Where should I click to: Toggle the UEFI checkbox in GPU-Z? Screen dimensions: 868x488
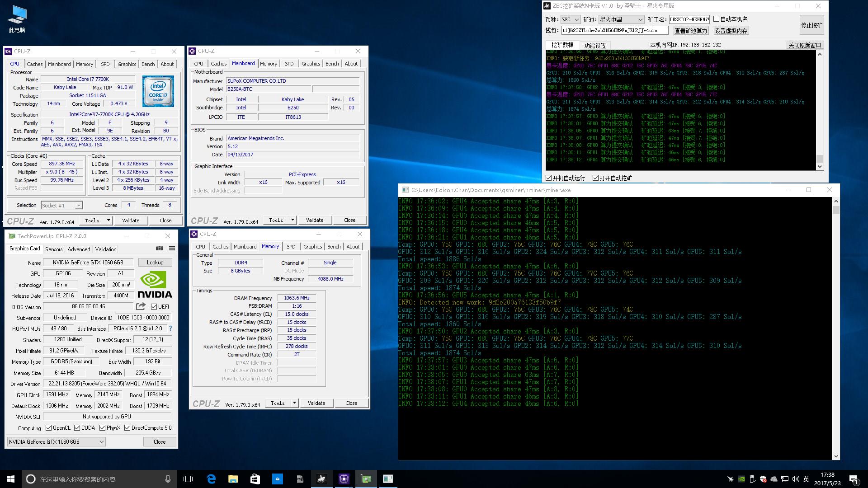coord(154,307)
